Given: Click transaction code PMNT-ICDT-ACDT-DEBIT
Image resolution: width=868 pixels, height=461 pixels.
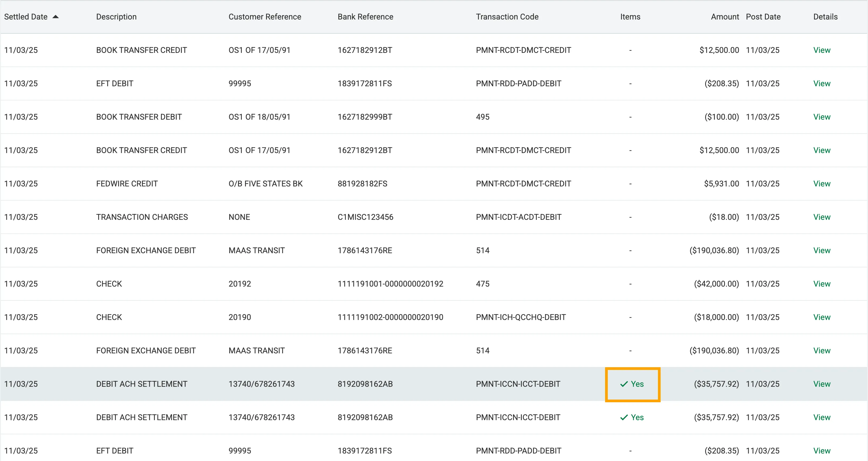Looking at the screenshot, I should (x=519, y=217).
